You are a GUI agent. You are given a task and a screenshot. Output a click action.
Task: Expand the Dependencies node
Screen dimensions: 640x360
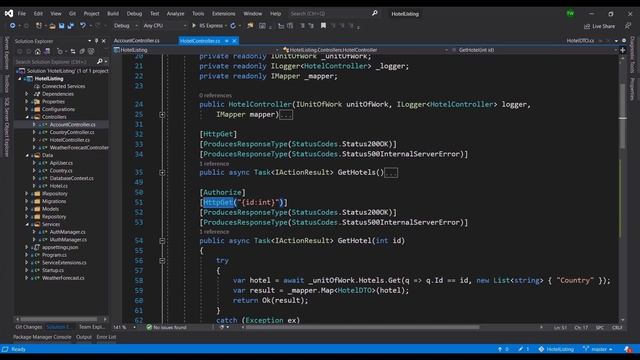(x=27, y=94)
